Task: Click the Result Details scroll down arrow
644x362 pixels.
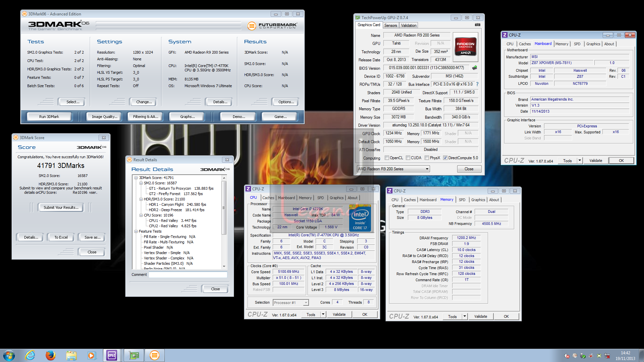Action: 224,266
